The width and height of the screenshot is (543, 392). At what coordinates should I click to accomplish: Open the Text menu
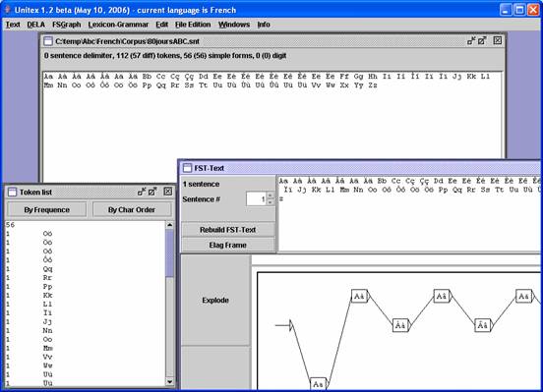pyautogui.click(x=13, y=25)
